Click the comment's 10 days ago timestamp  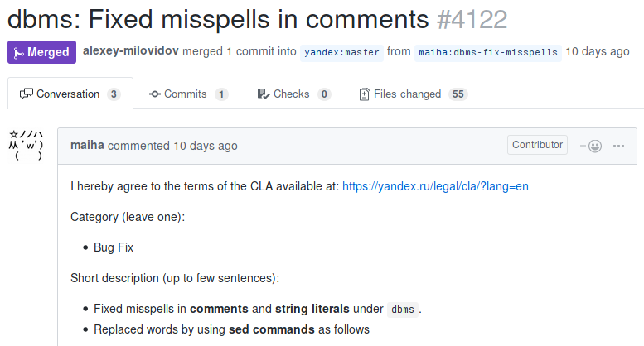[x=205, y=146]
